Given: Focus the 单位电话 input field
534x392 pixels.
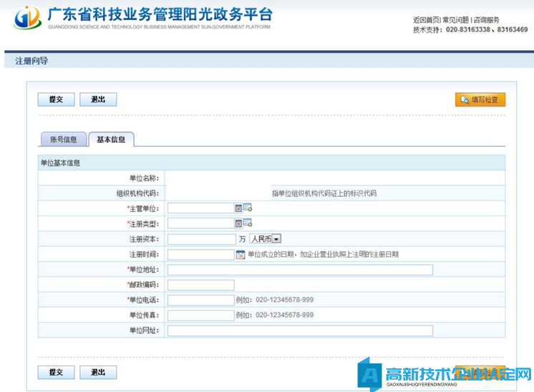Looking at the screenshot, I should point(200,300).
